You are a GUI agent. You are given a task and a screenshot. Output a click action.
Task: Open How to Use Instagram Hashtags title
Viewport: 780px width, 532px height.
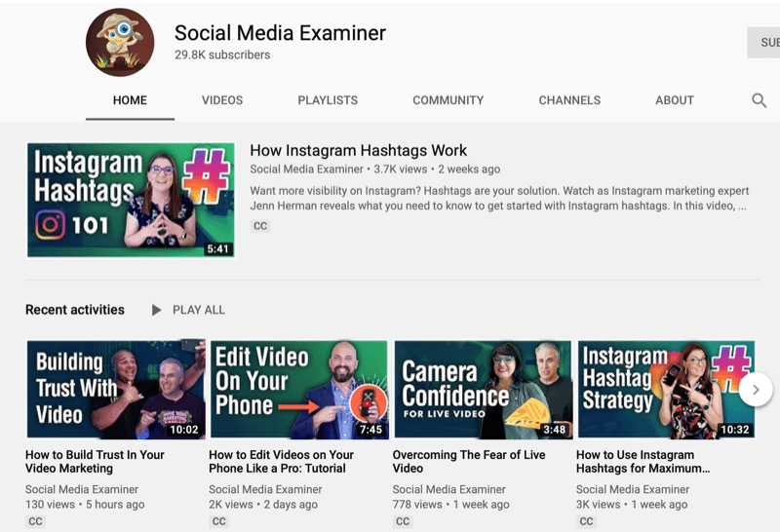[643, 462]
